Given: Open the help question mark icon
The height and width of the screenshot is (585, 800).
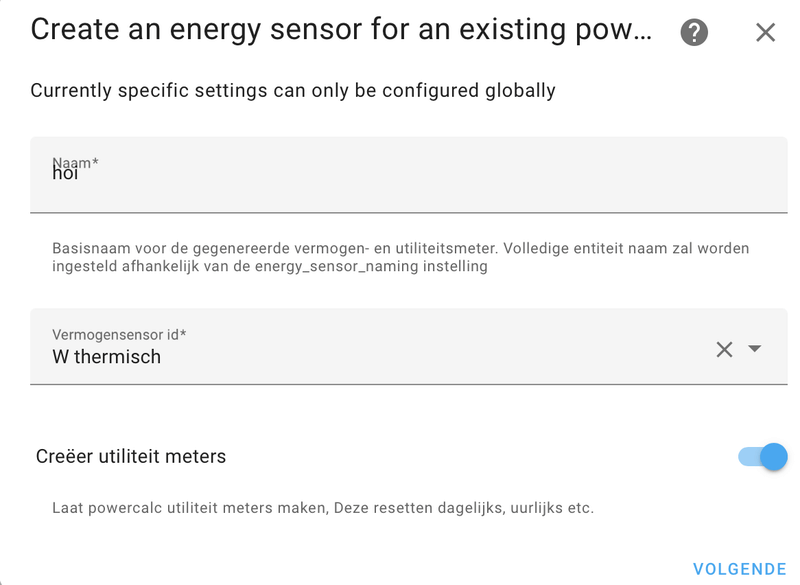Looking at the screenshot, I should pos(694,32).
